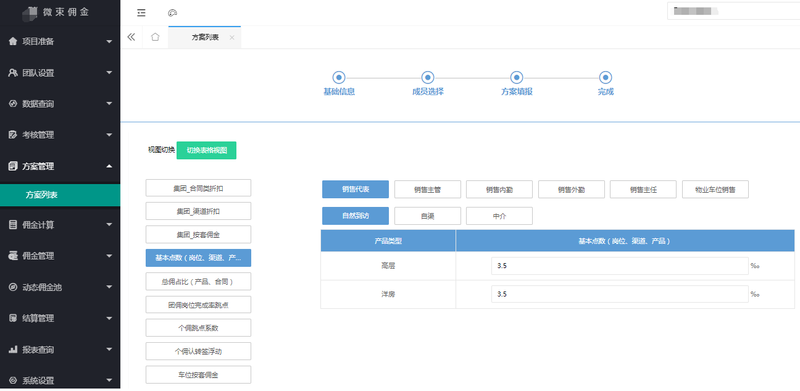Click the 动态佣金池 compass icon
The image size is (800, 391).
[13, 287]
